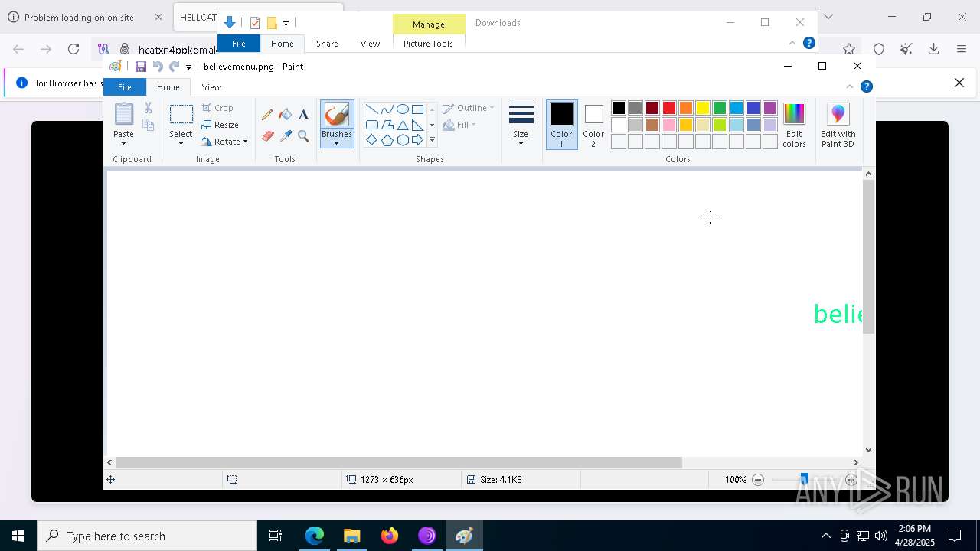Open the Size line thickness dropdown

521,125
